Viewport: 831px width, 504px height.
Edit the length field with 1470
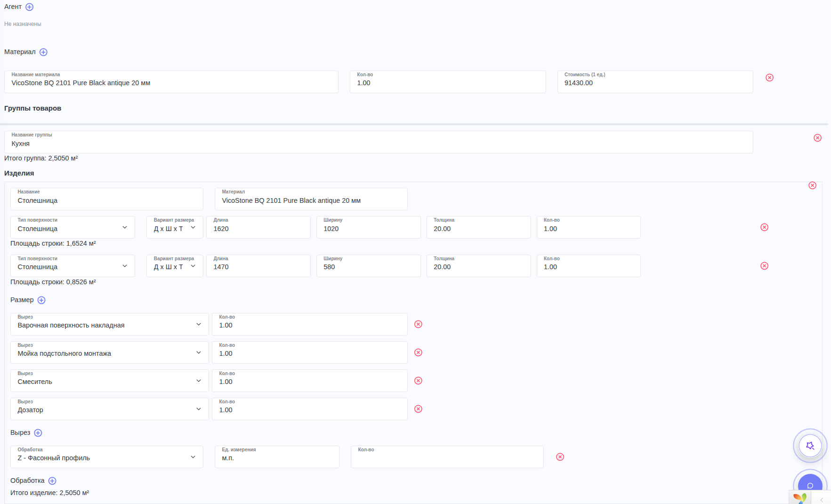[x=258, y=266]
